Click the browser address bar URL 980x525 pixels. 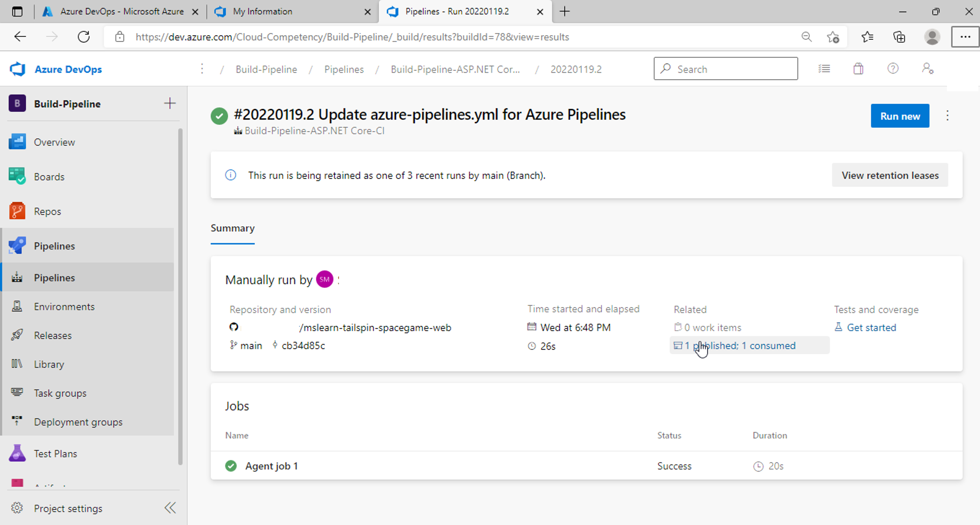pyautogui.click(x=352, y=37)
